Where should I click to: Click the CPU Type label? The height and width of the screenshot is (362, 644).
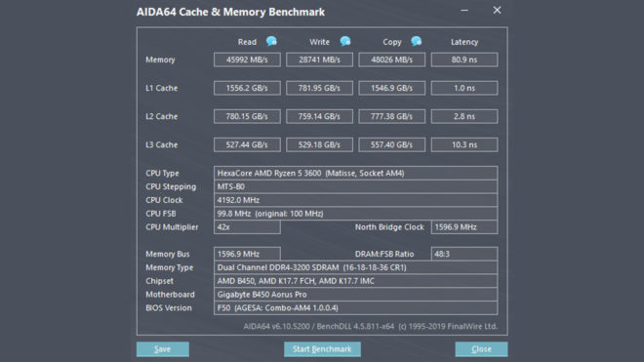[162, 173]
